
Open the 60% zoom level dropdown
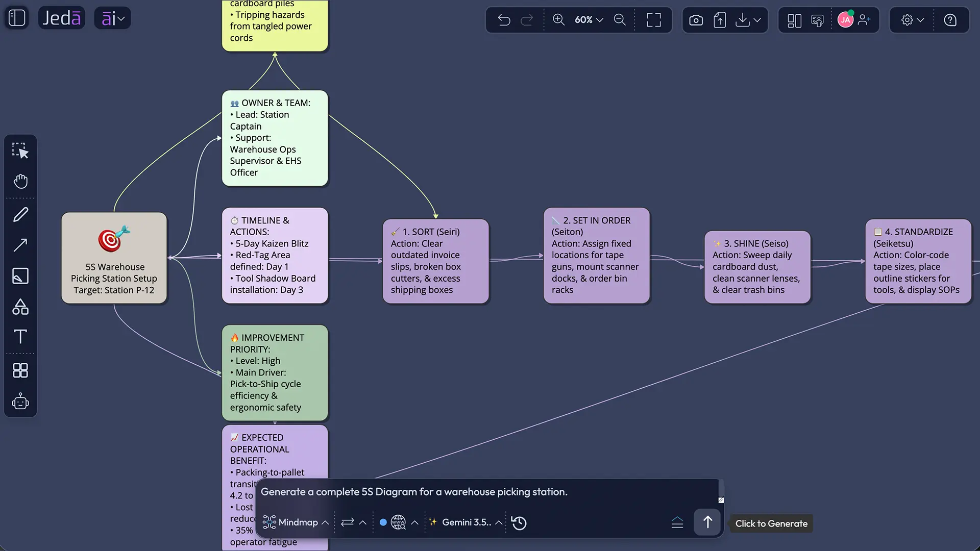(x=589, y=20)
